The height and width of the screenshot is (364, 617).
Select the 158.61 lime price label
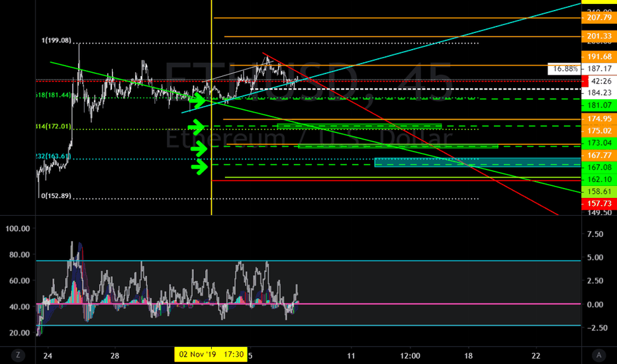click(x=599, y=192)
